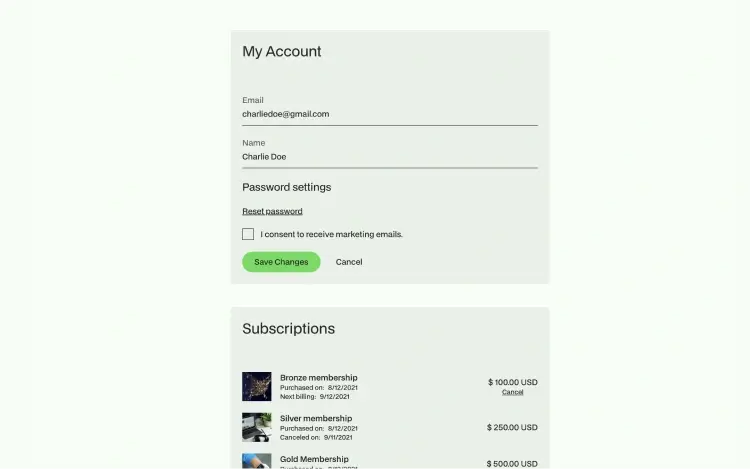This screenshot has width=750, height=469.
Task: Focus the Email input field
Action: [390, 114]
